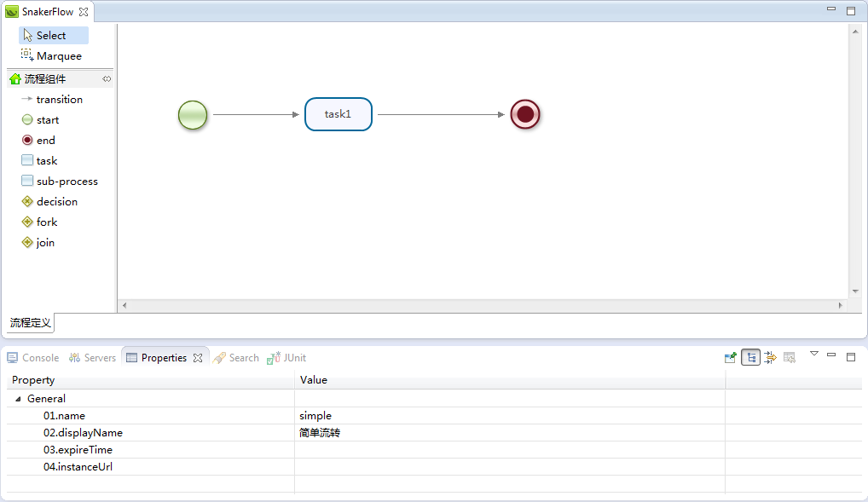Select the transition arrow from start to task1
This screenshot has width=868, height=502.
click(256, 114)
